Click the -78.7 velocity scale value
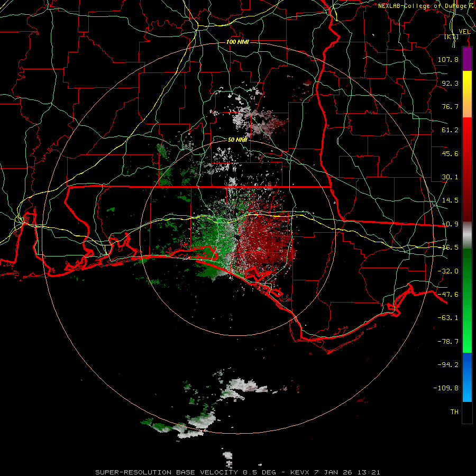This screenshot has width=476, height=476. pyautogui.click(x=448, y=342)
